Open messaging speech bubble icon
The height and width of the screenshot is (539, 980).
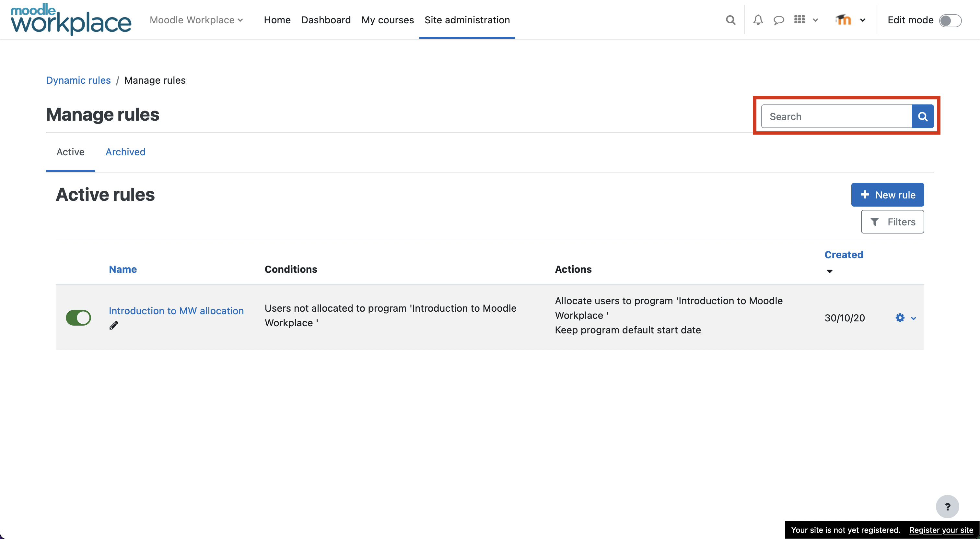click(779, 20)
